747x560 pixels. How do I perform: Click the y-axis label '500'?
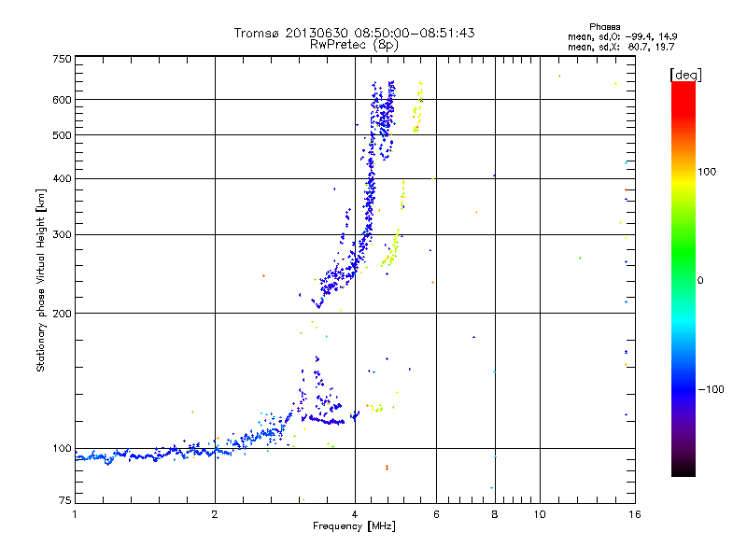point(62,135)
